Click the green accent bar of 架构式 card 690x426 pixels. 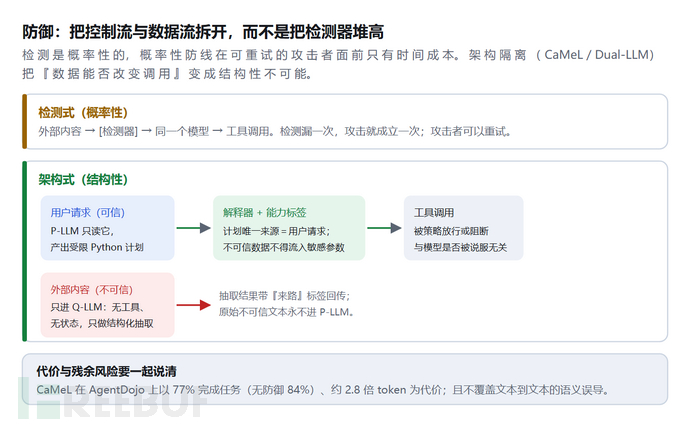click(x=25, y=251)
